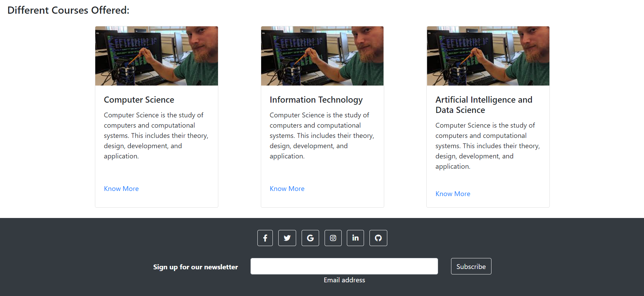Viewport: 644px width, 296px height.
Task: Select the Information Technology card title
Action: pos(316,100)
